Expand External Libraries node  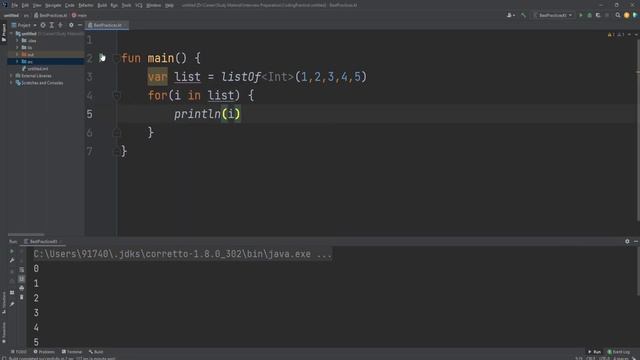[11, 76]
